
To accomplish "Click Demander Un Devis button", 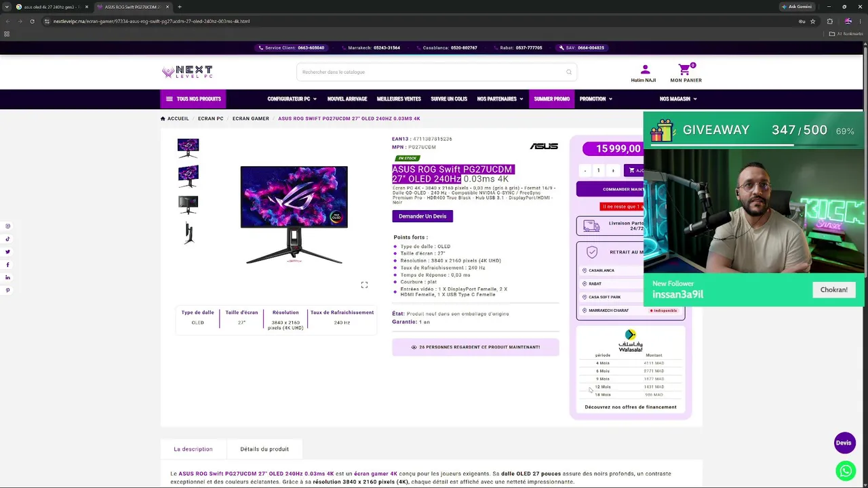I will pyautogui.click(x=422, y=216).
